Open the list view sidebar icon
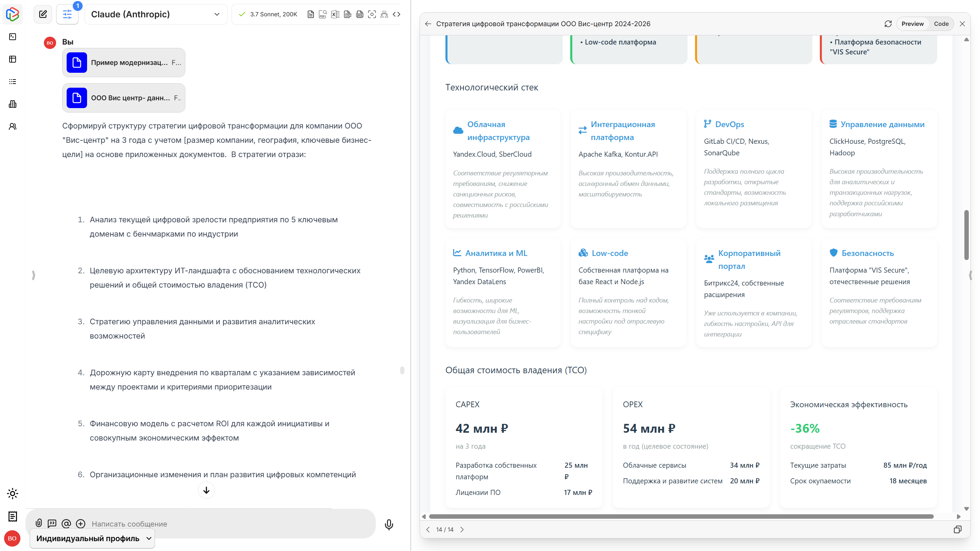Screen dimensions: 980x551 click(x=13, y=81)
